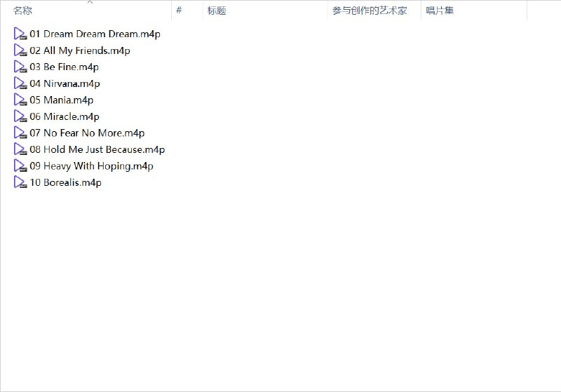This screenshot has width=561, height=392.
Task: Click the 标题 column header
Action: point(217,11)
